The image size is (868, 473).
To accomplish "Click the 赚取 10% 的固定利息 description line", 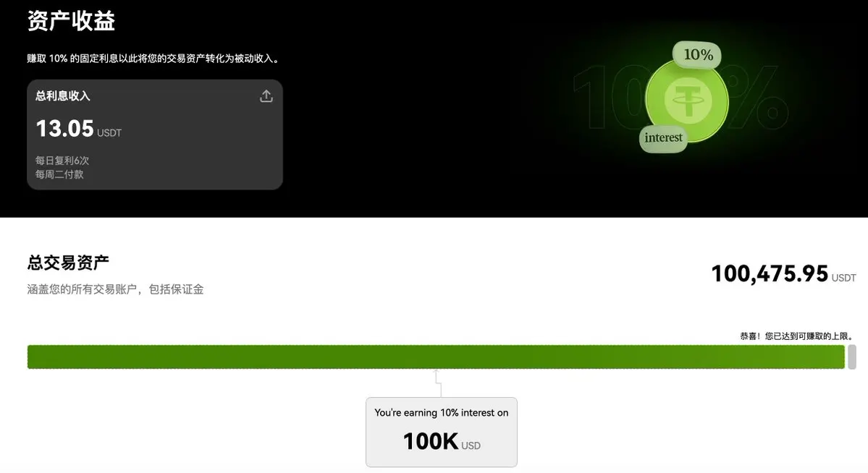I will tap(154, 59).
